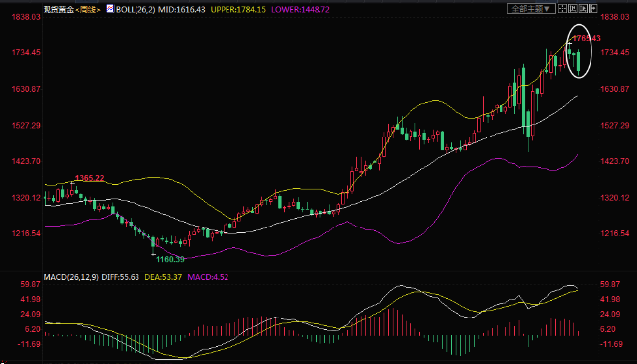Click the UPPER:1784.15 value
The image size is (637, 364).
[237, 9]
